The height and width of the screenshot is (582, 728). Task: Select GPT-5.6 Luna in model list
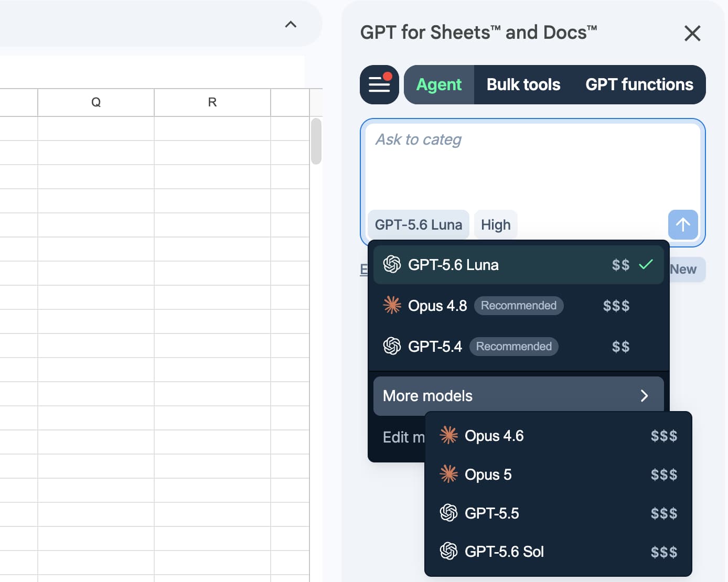pos(518,265)
